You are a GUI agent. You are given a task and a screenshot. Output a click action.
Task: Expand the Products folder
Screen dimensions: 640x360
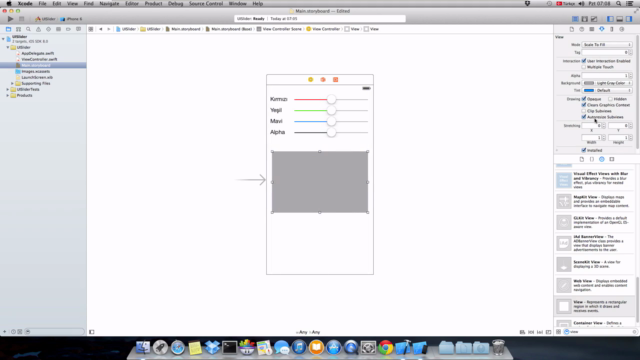pyautogui.click(x=8, y=96)
